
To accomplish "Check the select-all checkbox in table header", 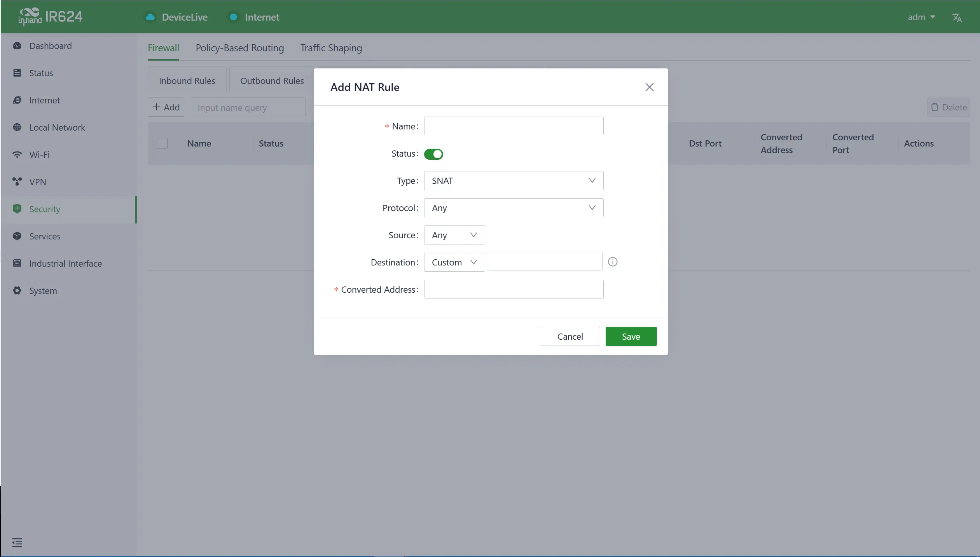I will coord(162,143).
